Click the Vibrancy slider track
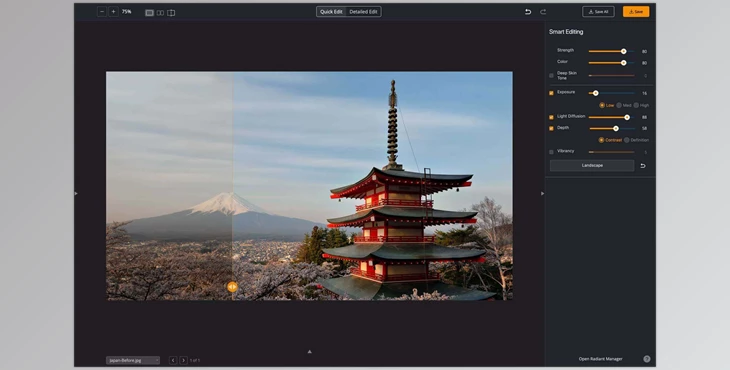The image size is (730, 370). click(611, 152)
